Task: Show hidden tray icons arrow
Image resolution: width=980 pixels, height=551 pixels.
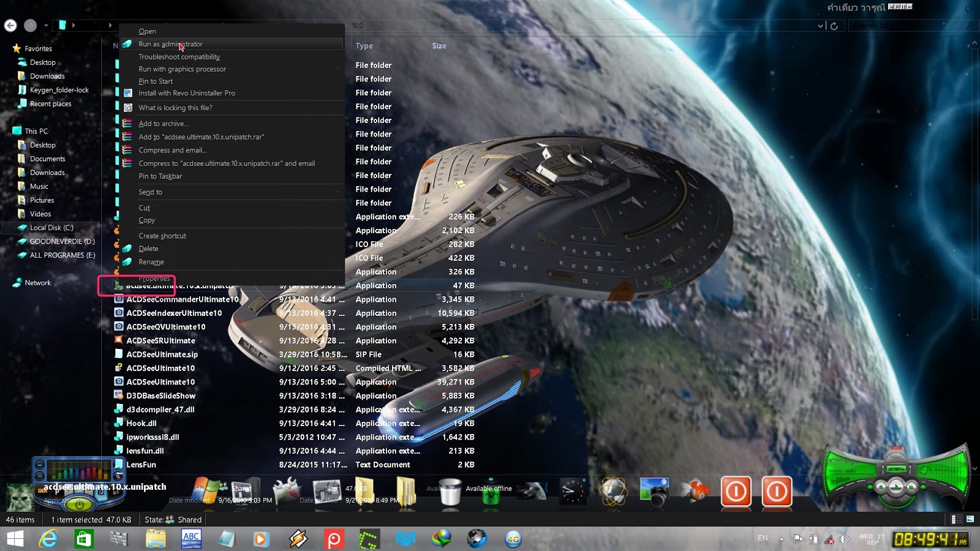Action: [x=782, y=539]
